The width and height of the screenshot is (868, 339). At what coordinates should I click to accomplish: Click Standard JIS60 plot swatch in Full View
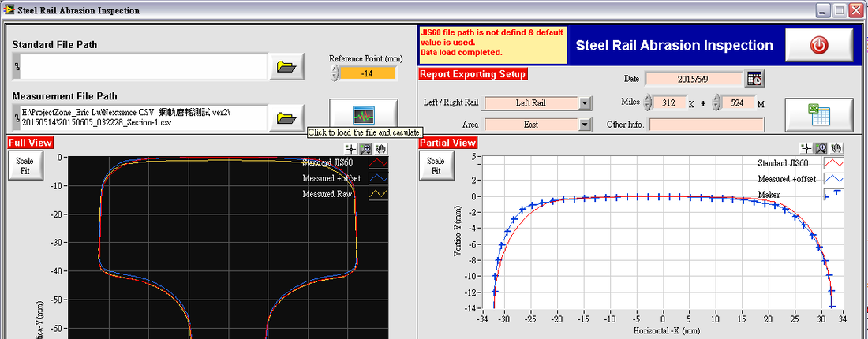pyautogui.click(x=379, y=162)
